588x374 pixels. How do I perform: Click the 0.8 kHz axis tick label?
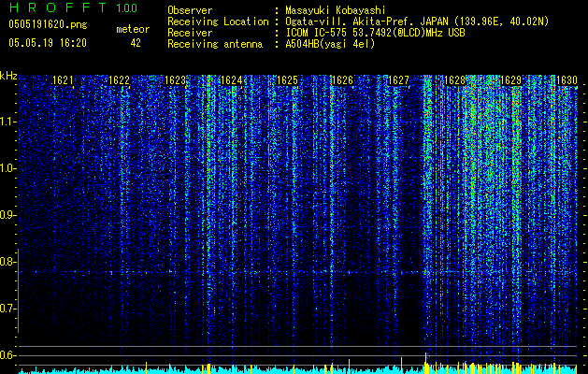pyautogui.click(x=8, y=262)
